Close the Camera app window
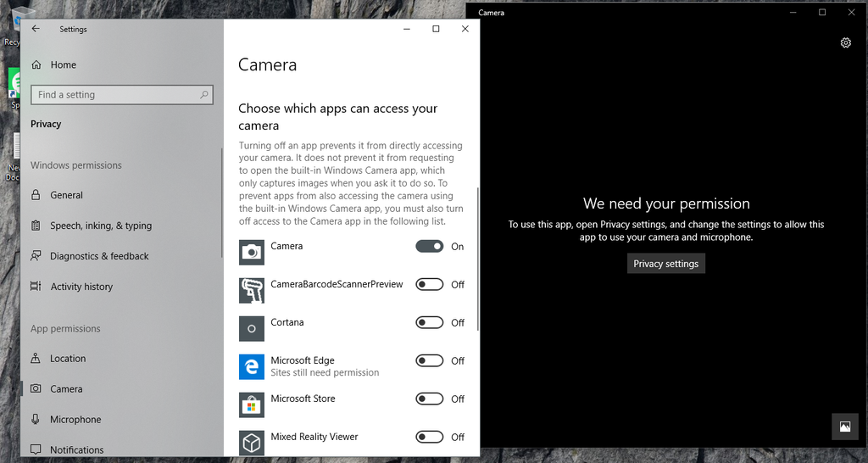868x463 pixels. tap(851, 12)
